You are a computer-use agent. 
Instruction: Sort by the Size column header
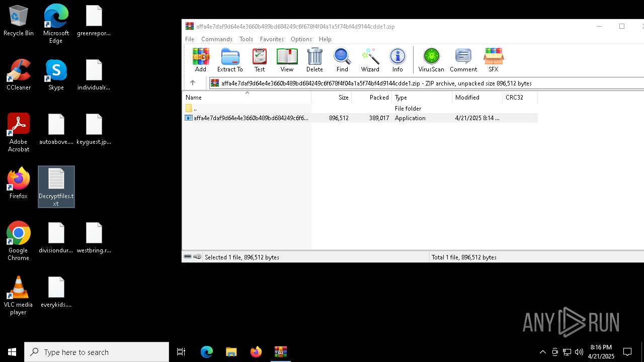331,98
